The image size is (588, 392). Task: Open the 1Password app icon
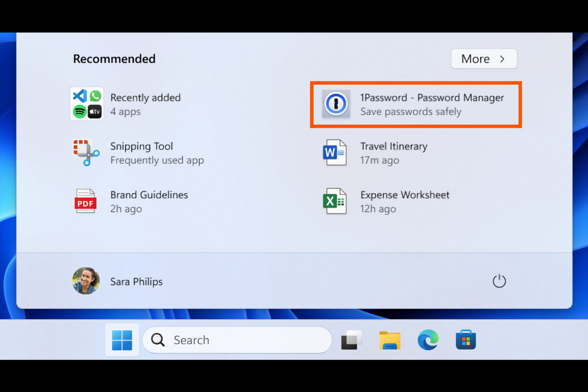pos(336,104)
